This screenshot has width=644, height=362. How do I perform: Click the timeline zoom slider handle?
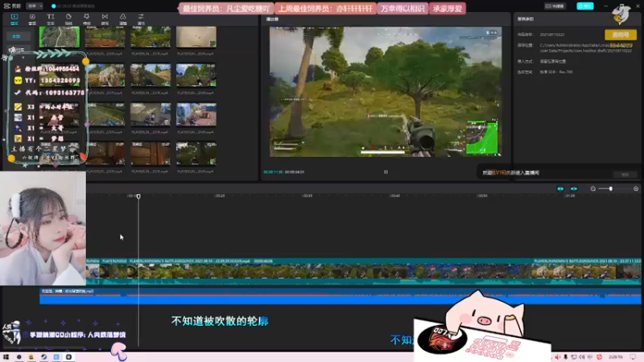[611, 189]
